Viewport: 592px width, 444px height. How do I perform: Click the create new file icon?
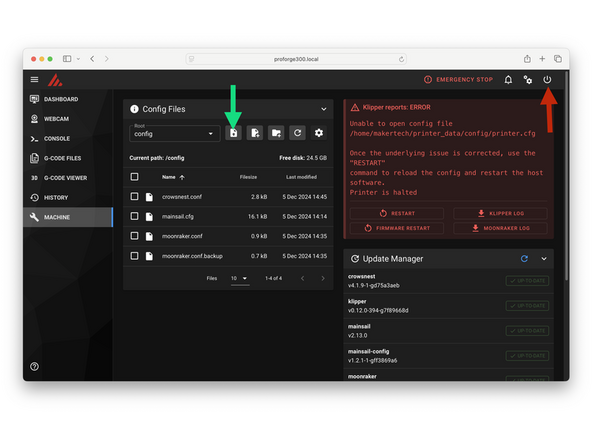255,133
